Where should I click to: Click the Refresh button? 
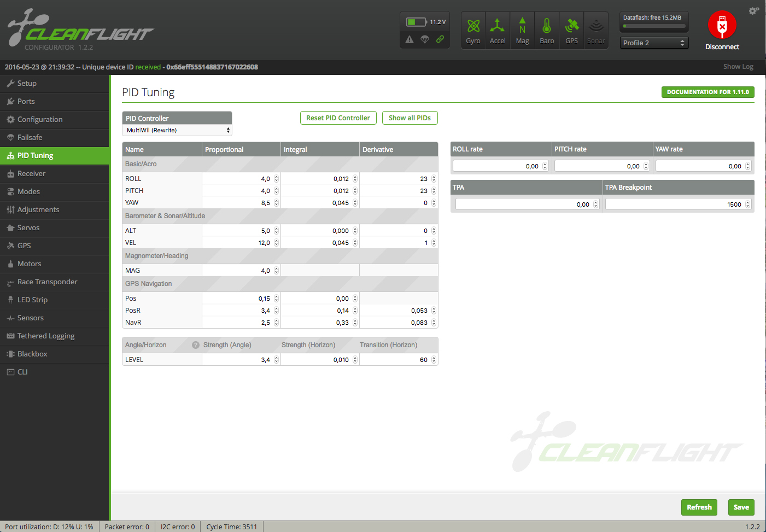coord(699,507)
